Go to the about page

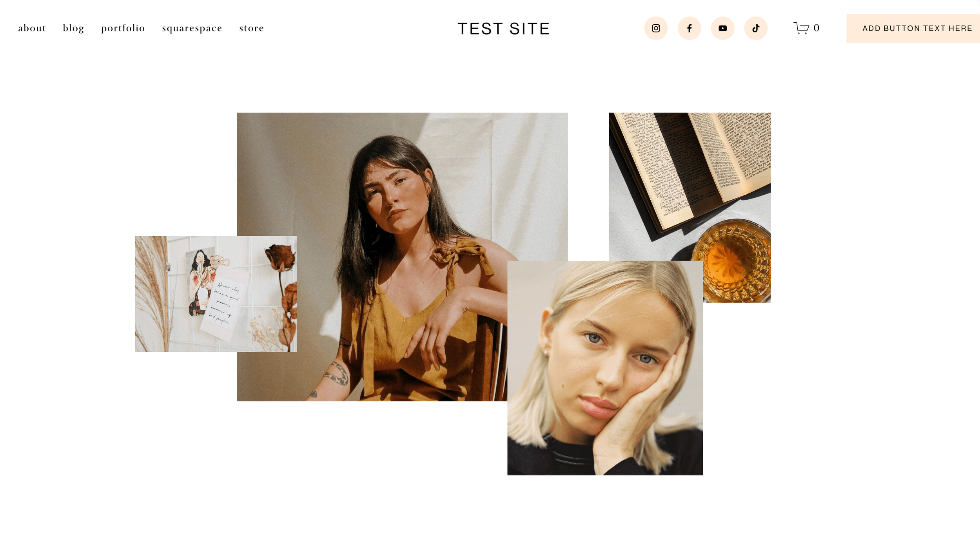[x=32, y=28]
